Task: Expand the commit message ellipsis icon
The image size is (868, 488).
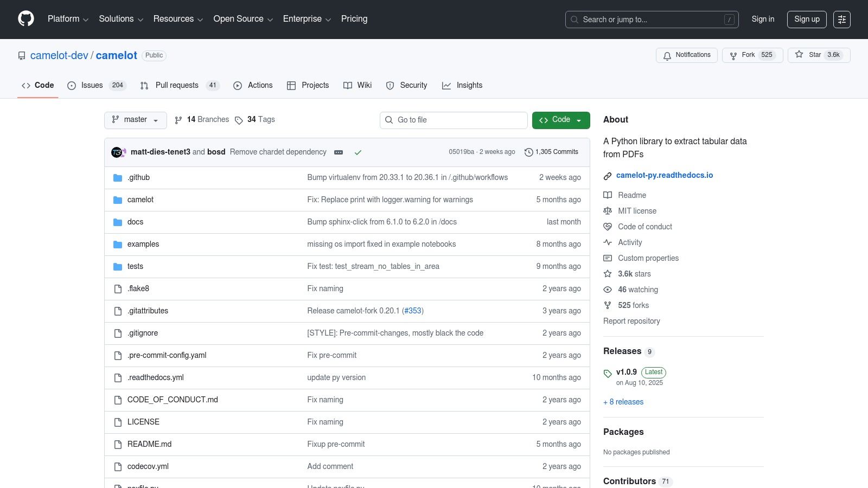Action: [x=339, y=152]
